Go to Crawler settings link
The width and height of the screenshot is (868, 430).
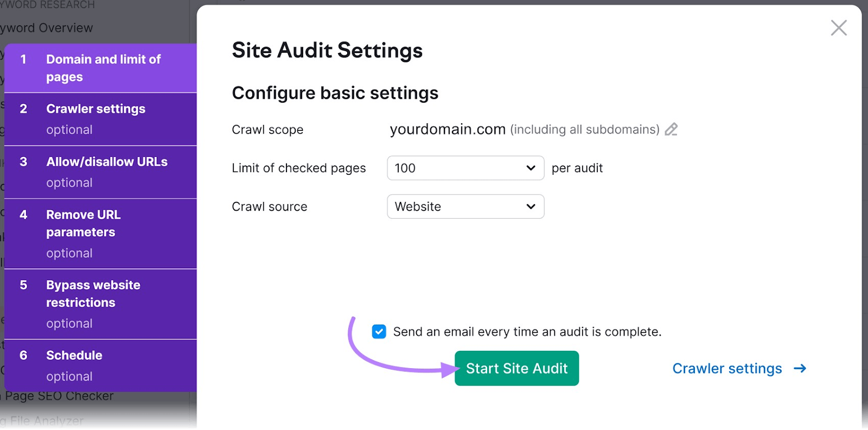727,369
